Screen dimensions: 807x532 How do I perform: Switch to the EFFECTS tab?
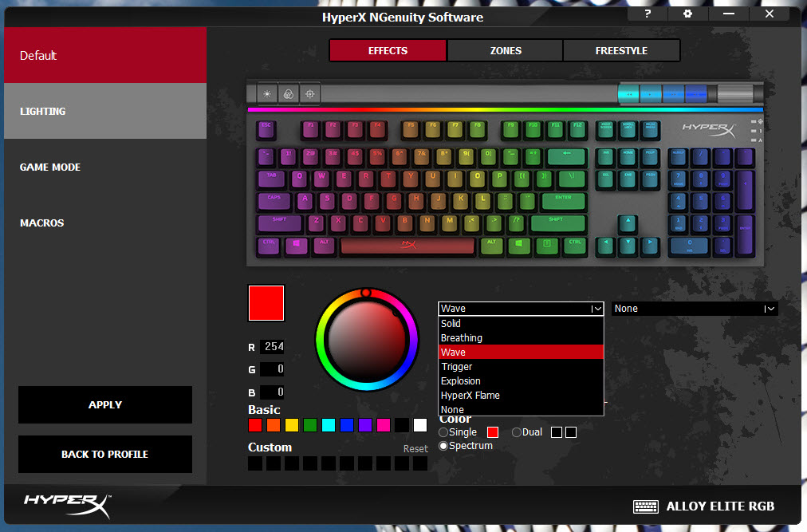point(388,51)
